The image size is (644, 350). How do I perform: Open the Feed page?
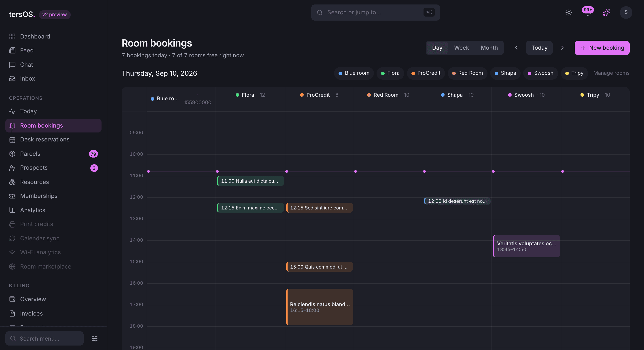tap(53, 50)
